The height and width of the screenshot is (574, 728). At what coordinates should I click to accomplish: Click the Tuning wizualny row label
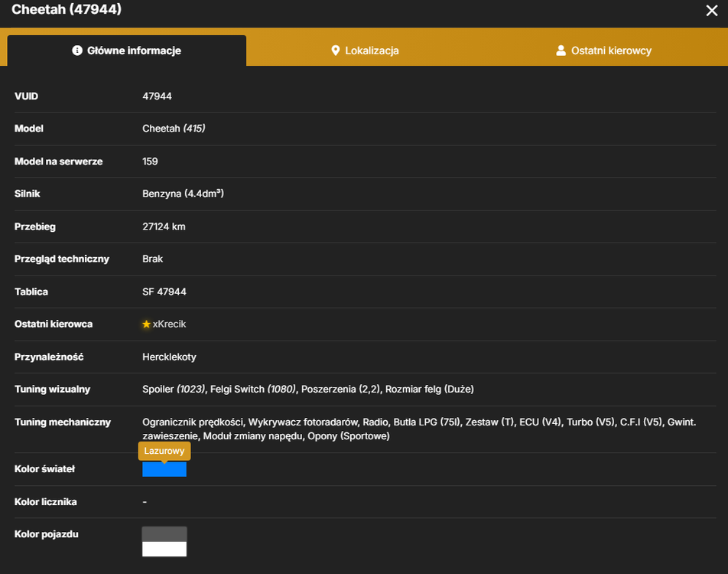(53, 389)
